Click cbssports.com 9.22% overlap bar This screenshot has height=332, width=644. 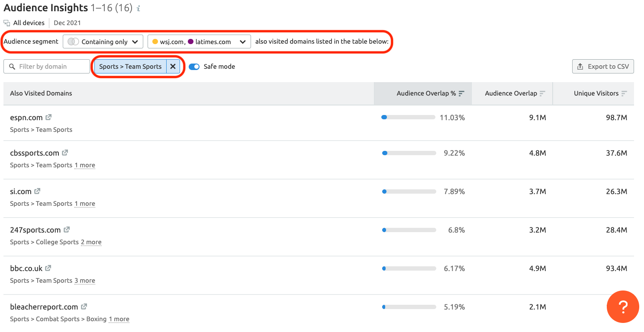(x=409, y=153)
